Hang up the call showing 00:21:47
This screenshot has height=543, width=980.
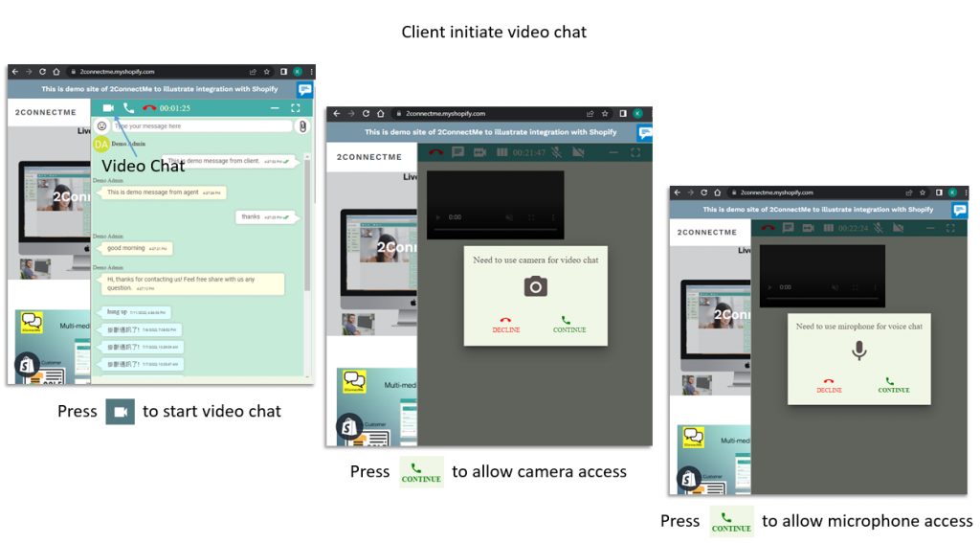[435, 152]
